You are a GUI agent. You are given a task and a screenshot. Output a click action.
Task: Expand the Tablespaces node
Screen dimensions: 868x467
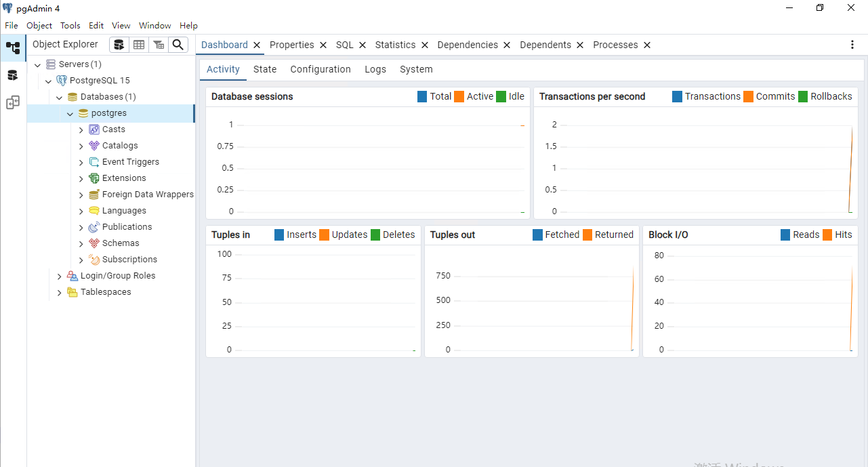tap(60, 293)
